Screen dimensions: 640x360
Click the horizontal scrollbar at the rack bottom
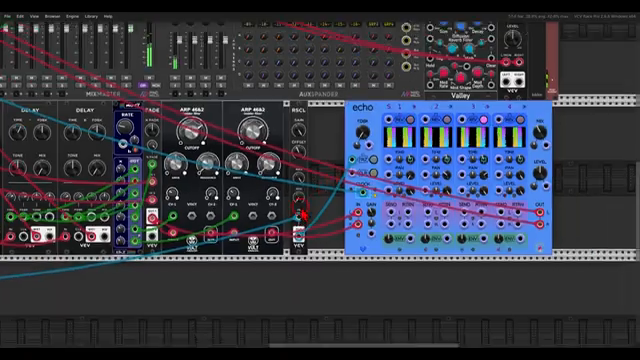tap(364, 346)
